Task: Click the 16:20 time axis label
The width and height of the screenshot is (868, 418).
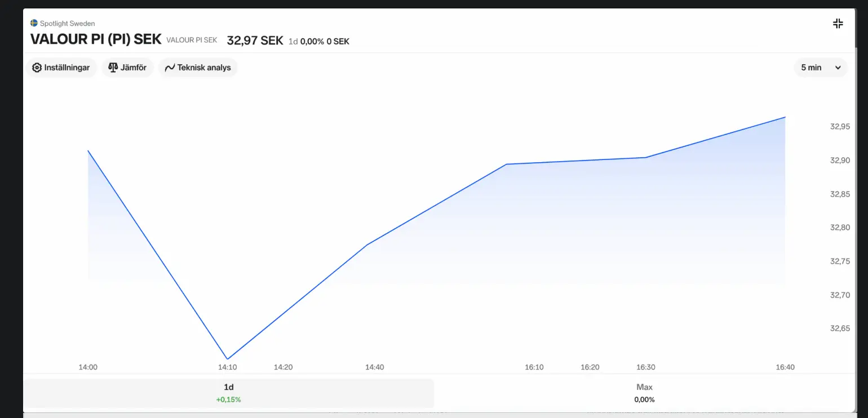Action: point(590,367)
